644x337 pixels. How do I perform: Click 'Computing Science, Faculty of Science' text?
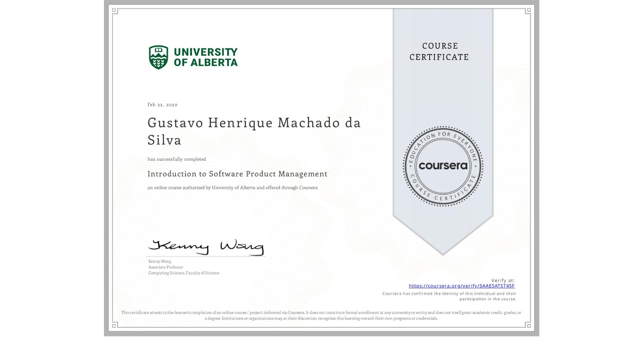tap(184, 273)
